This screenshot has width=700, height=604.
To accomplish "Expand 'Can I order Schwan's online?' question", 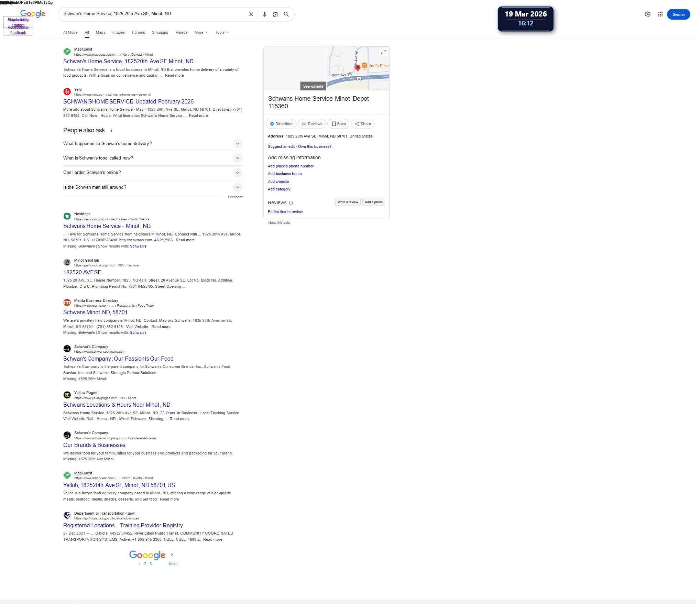I will coord(237,173).
